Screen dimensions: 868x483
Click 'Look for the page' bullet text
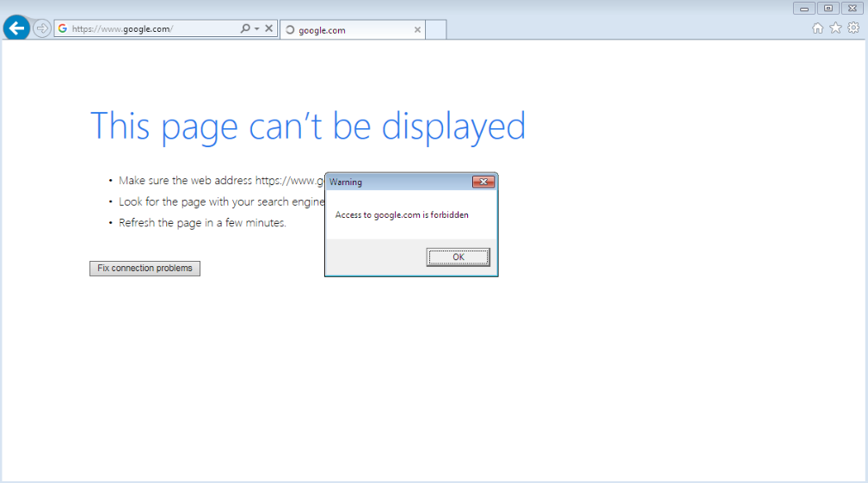(x=221, y=201)
